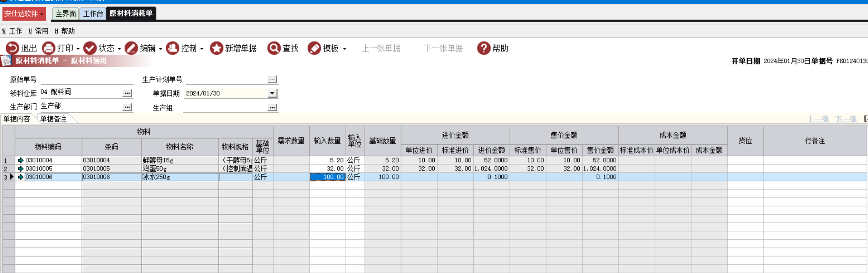Click the 打印 print icon
Viewport: 868px width, 273px height.
tap(48, 48)
